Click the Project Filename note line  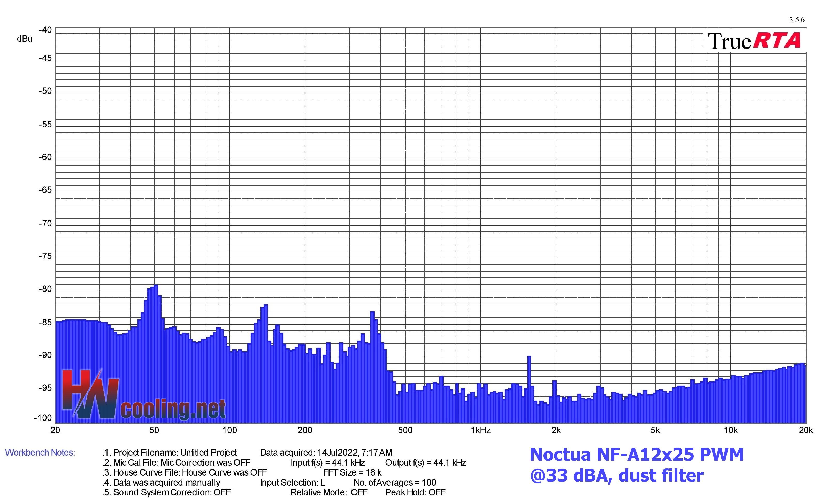[x=170, y=453]
